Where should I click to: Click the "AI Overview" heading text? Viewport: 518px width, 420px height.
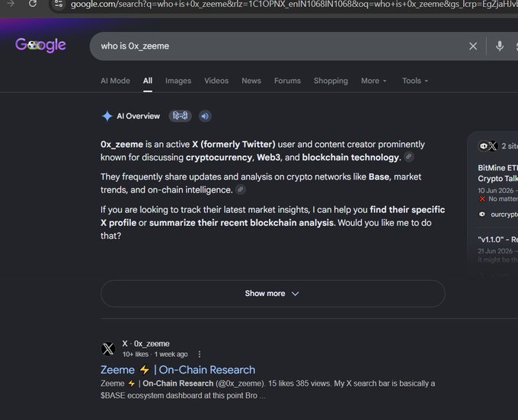(138, 116)
